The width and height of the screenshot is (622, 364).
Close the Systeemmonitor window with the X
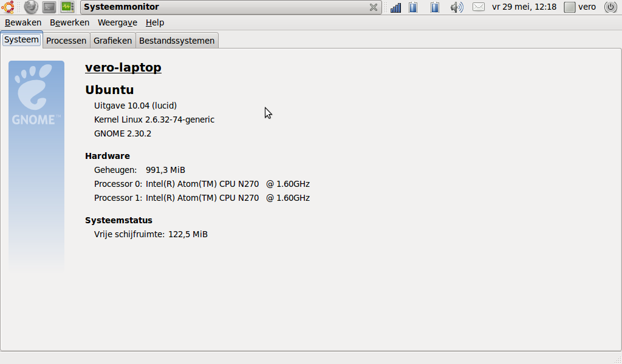pos(374,7)
